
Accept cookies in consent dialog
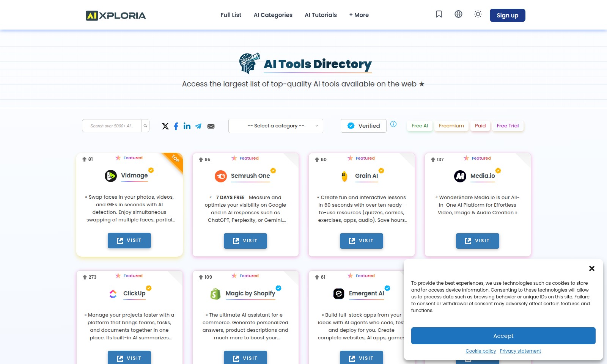[503, 336]
